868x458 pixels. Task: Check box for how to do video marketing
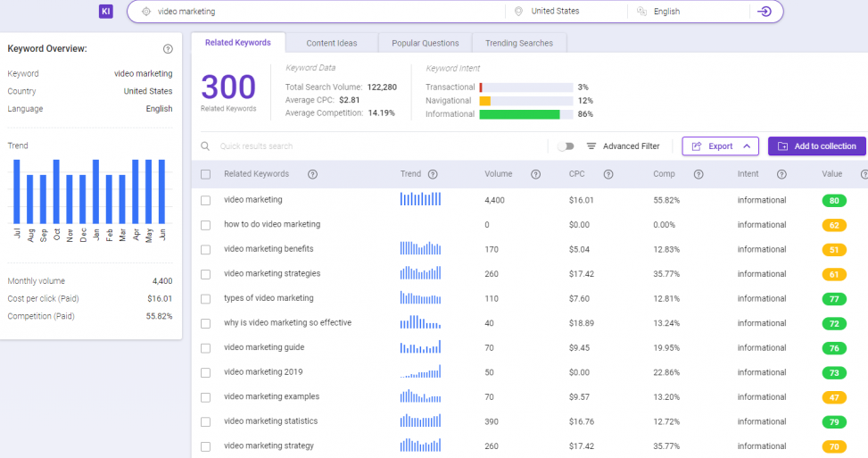coord(206,225)
